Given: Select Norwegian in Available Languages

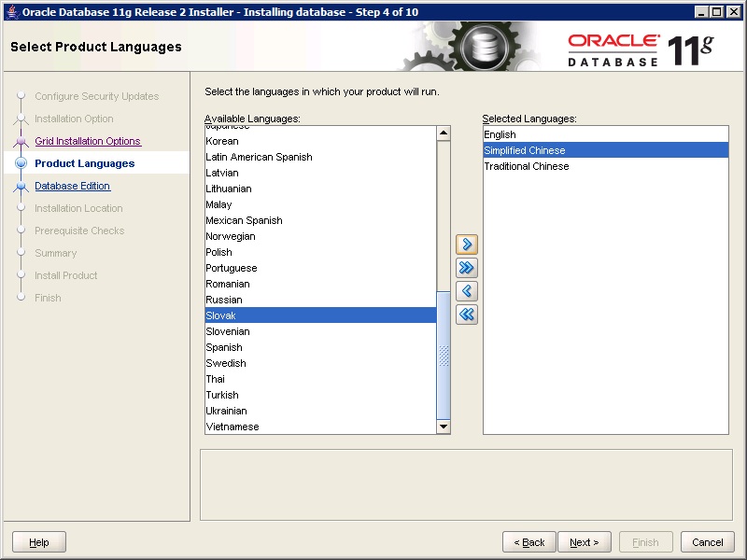Looking at the screenshot, I should 320,236.
